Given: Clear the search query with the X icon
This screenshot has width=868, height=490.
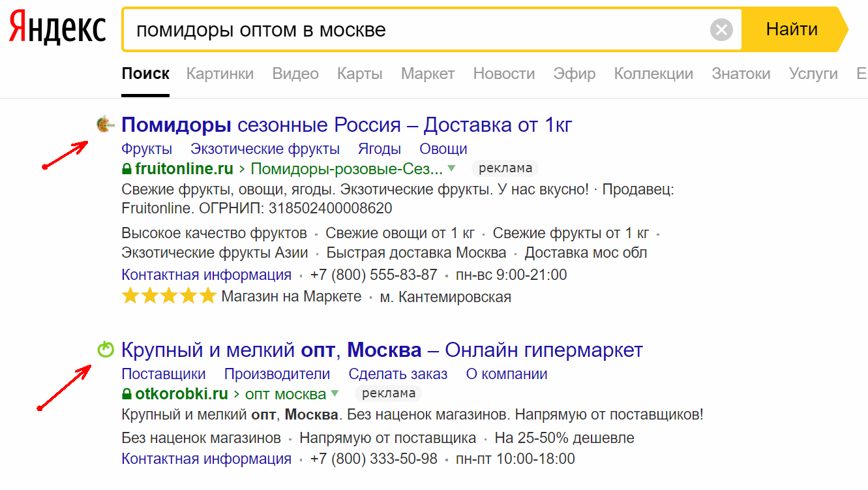Looking at the screenshot, I should click(x=721, y=29).
